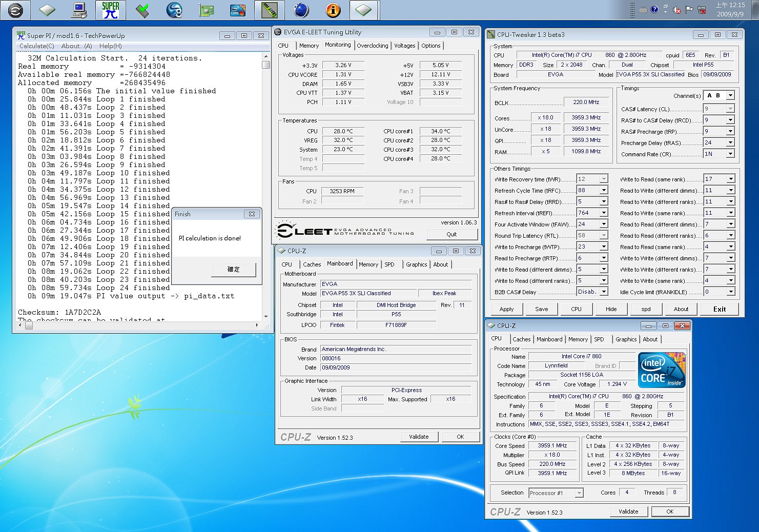
Task: Click Quit button in EVGA E-LEET
Action: 452,234
